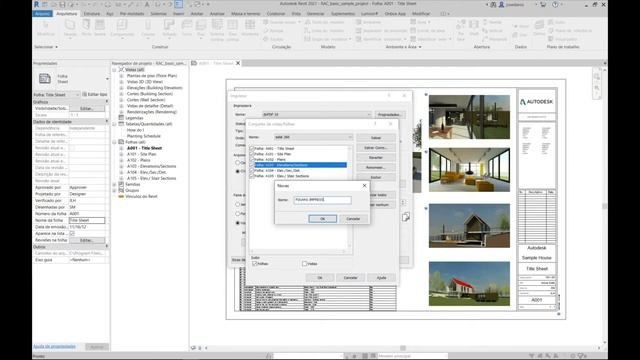
Task: Select the Modificar tool in ribbon
Action: click(x=46, y=28)
